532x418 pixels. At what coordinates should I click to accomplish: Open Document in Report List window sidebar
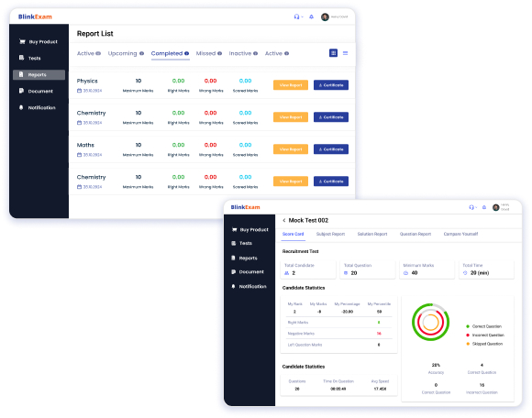[36, 91]
